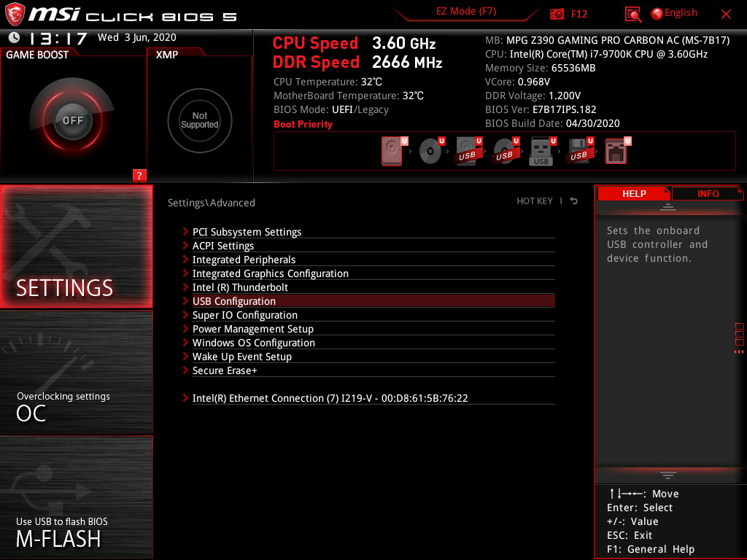
Task: Open the M-FLASH tile
Action: [76, 497]
